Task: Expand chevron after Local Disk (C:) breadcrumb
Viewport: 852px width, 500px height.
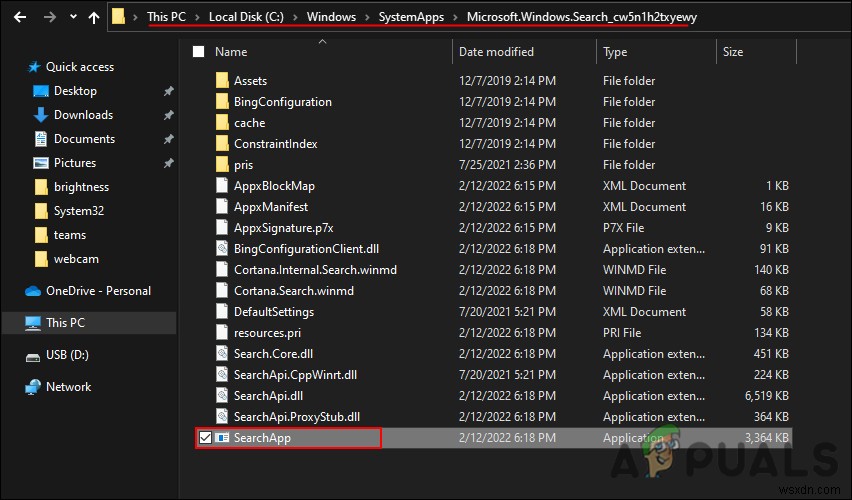Action: tap(295, 17)
